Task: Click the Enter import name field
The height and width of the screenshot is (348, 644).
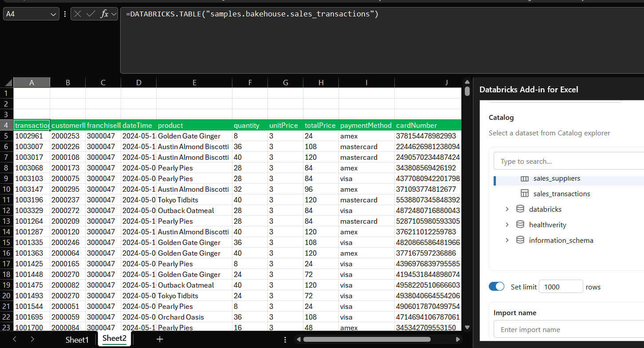Action: [569, 329]
